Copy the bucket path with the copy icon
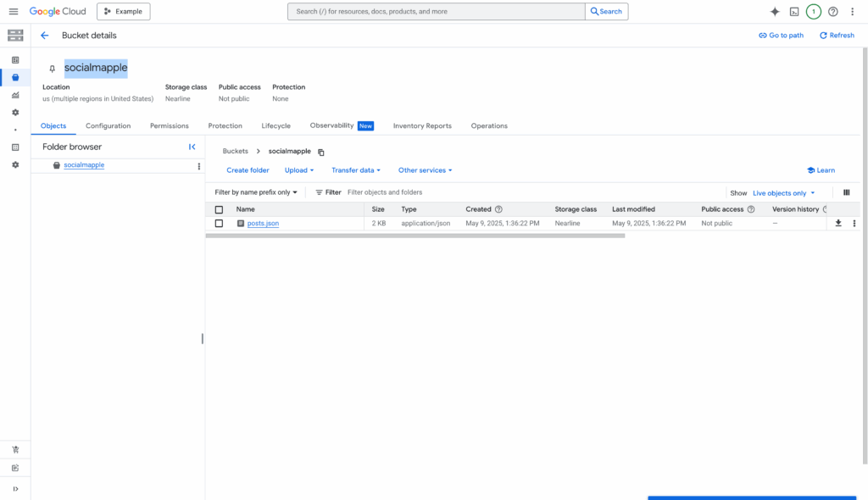Screen dimensions: 868x500 pyautogui.click(x=321, y=152)
